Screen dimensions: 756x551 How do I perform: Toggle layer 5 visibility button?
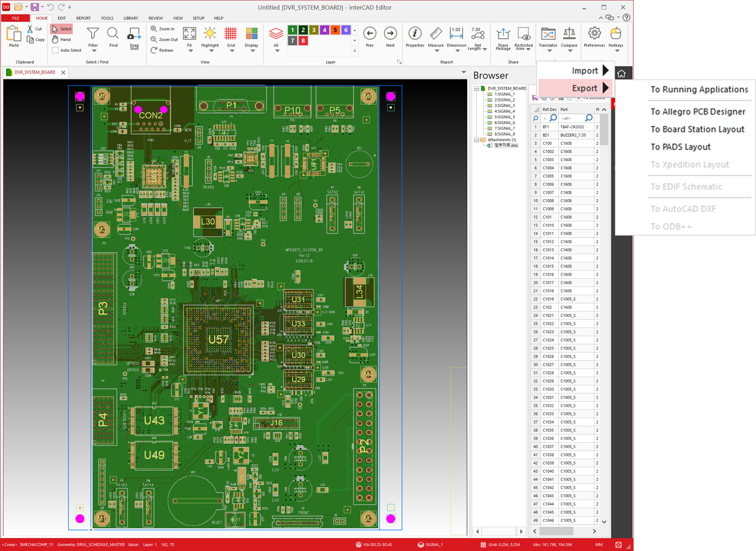coord(335,30)
